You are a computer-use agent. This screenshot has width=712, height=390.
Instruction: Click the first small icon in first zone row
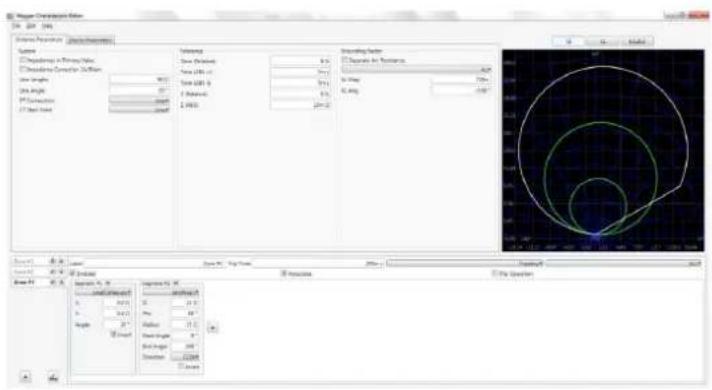(x=53, y=262)
